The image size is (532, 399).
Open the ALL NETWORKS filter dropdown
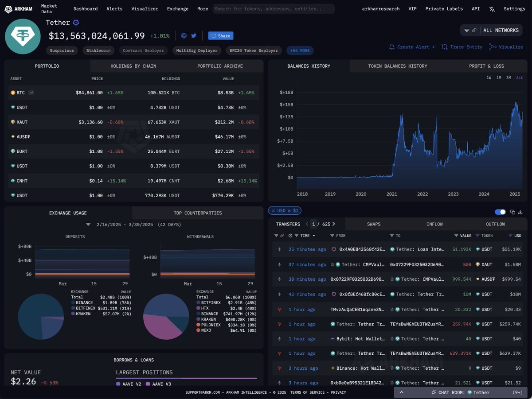(491, 30)
